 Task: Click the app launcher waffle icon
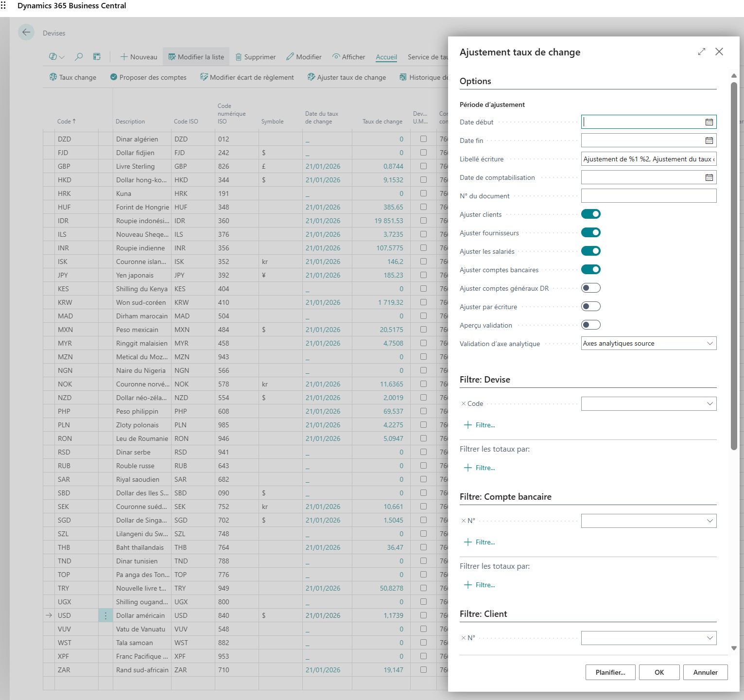[4, 6]
